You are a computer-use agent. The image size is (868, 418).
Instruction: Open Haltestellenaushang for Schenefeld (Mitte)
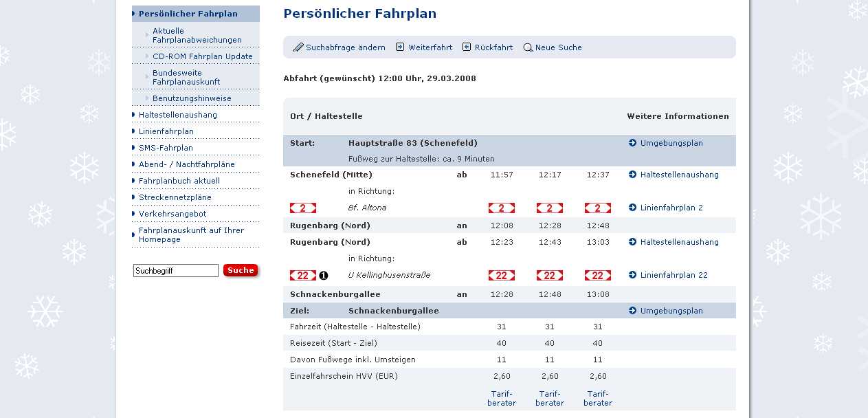pyautogui.click(x=679, y=175)
